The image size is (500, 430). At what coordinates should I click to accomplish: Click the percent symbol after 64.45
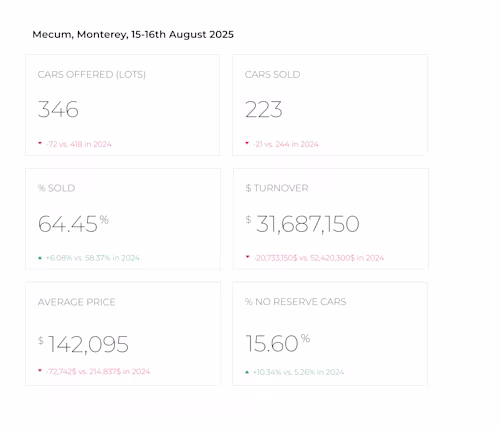[x=104, y=220]
